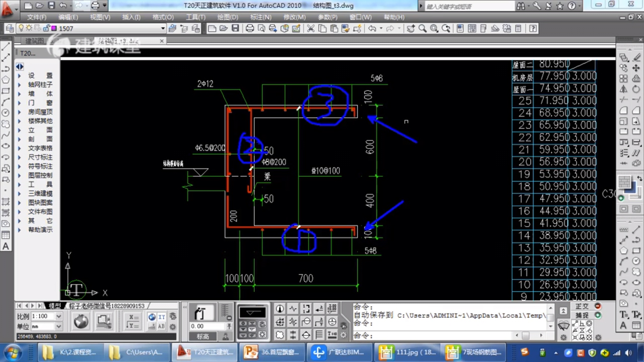Screen dimensions: 644x362
Task: Click the elevation value field 0.00
Action: pyautogui.click(x=207, y=326)
